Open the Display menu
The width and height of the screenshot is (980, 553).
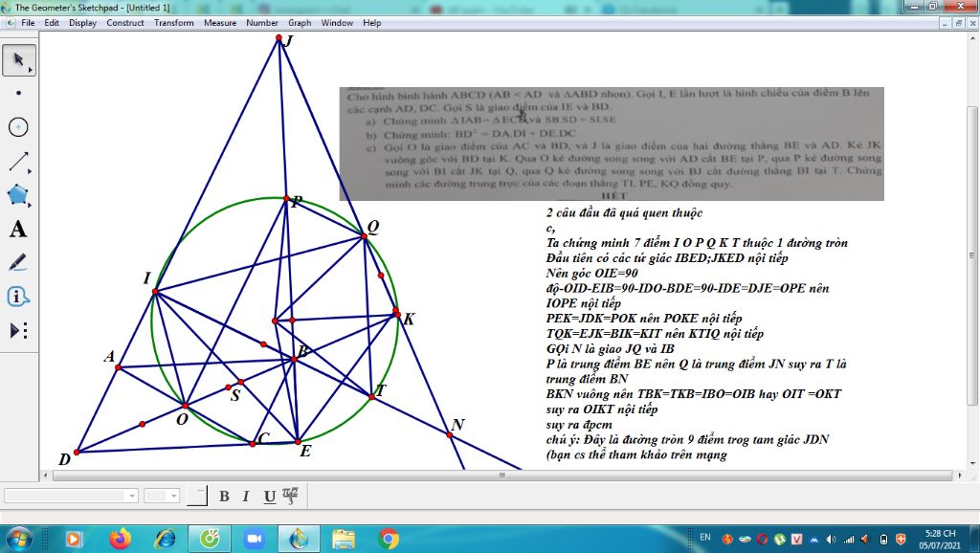pos(82,23)
